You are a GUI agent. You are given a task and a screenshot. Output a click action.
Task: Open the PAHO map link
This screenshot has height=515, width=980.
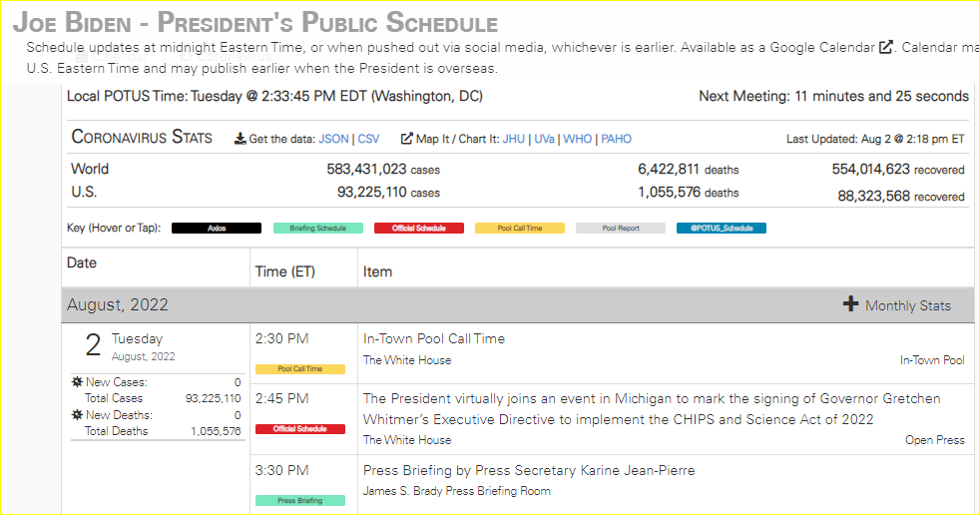coord(616,139)
